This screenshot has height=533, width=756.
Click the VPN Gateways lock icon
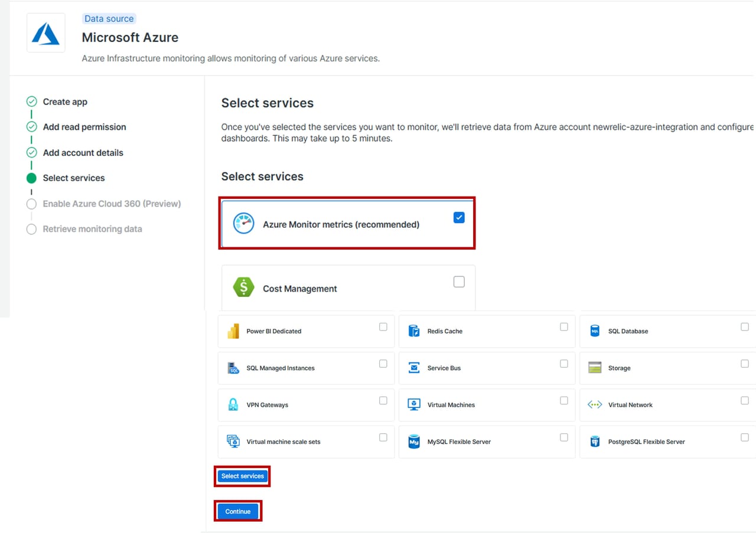[x=233, y=405]
